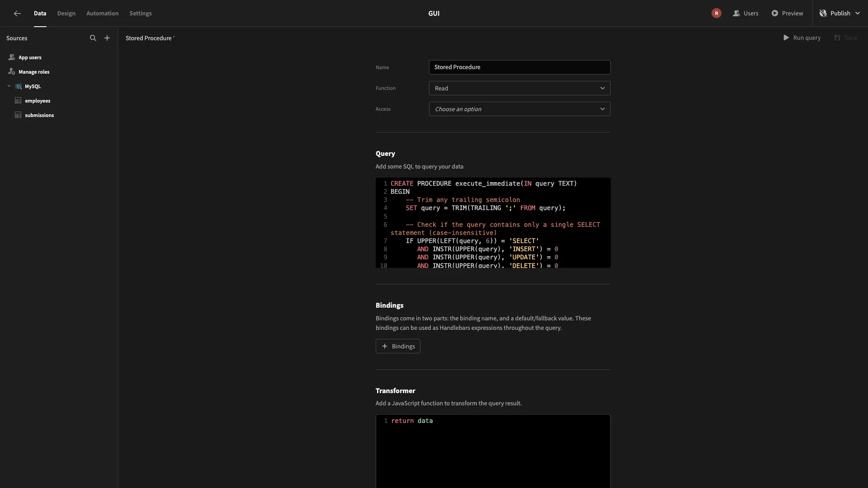The height and width of the screenshot is (488, 868).
Task: Click the Users people icon
Action: [x=736, y=14]
